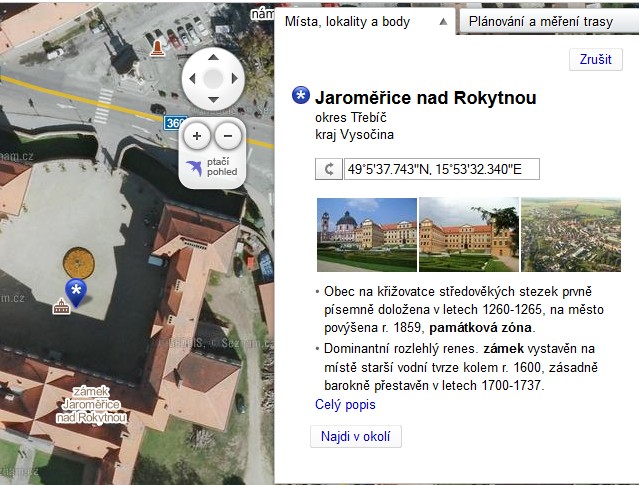Viewport: 639px width, 485px height.
Task: Open Místa, lokality a body tab
Action: 348,22
